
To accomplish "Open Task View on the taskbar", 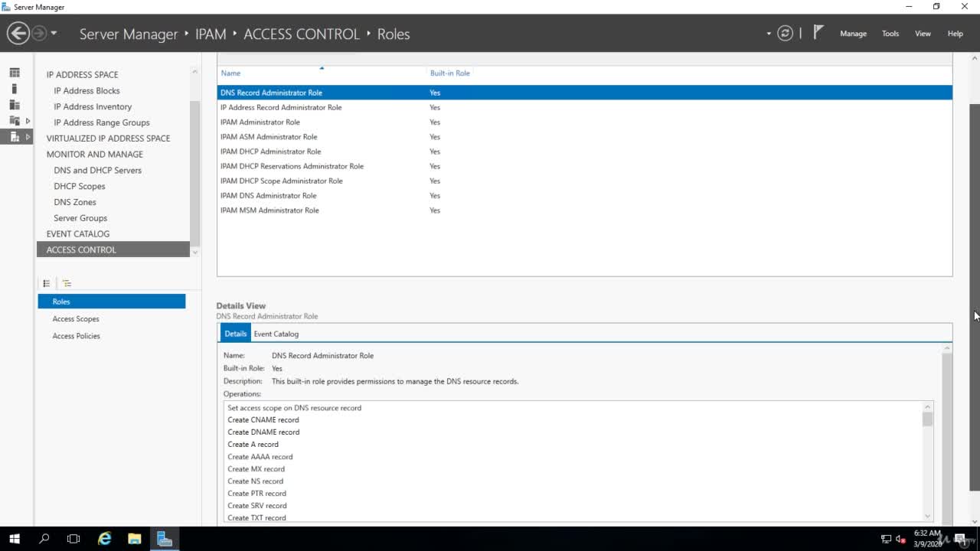I will point(73,539).
